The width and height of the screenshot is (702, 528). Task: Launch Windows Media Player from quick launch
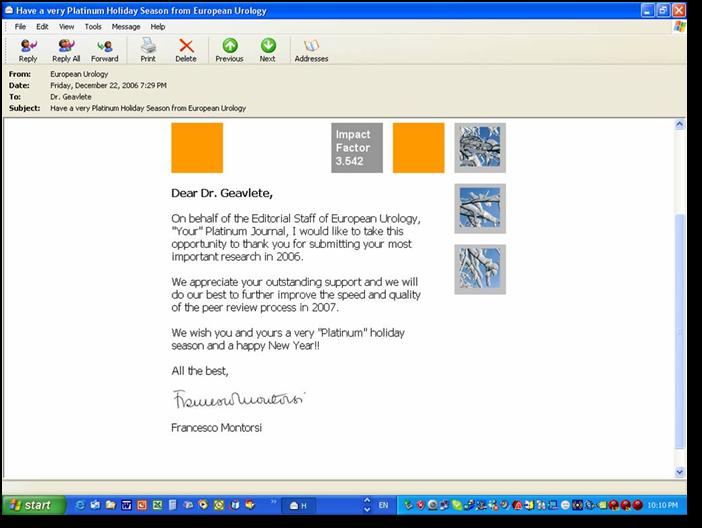point(203,505)
